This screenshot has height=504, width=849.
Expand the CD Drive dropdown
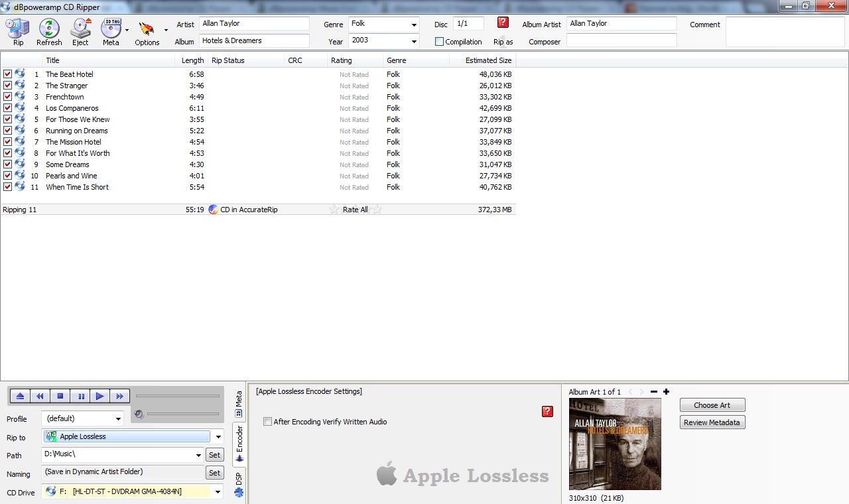217,492
